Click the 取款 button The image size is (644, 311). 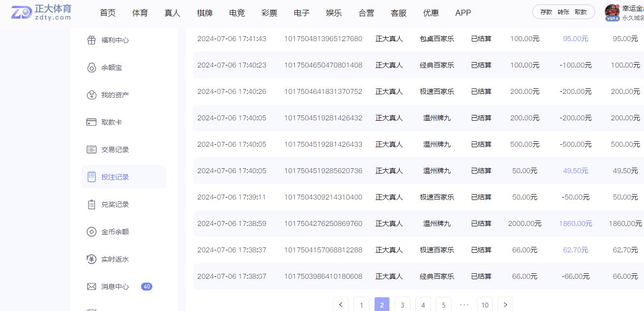click(x=581, y=12)
